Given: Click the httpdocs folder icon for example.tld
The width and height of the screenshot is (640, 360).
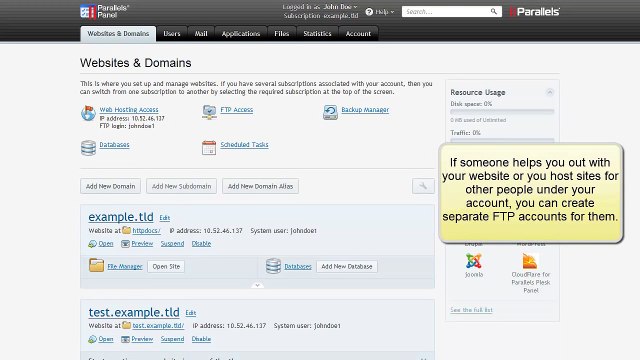Looking at the screenshot, I should (x=127, y=230).
